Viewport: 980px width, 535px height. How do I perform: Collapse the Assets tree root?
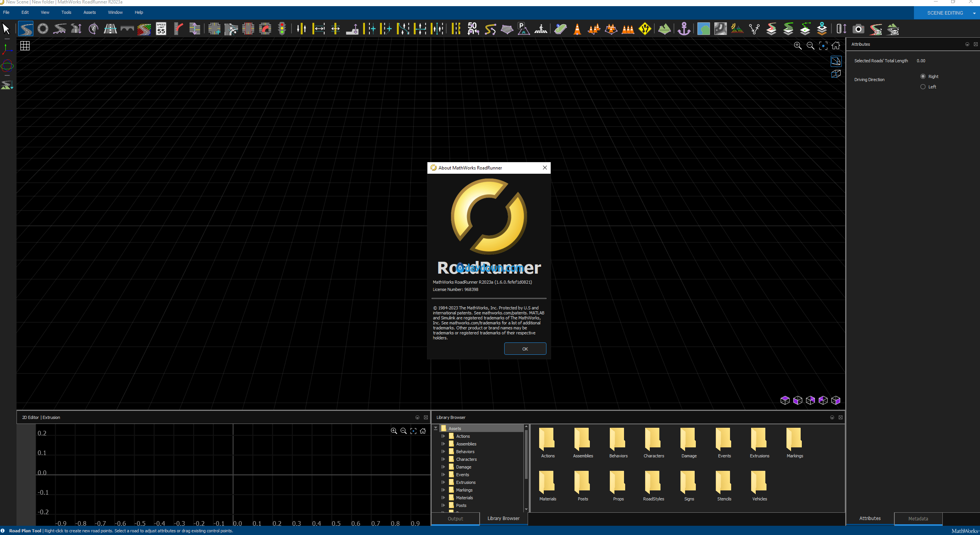click(436, 428)
